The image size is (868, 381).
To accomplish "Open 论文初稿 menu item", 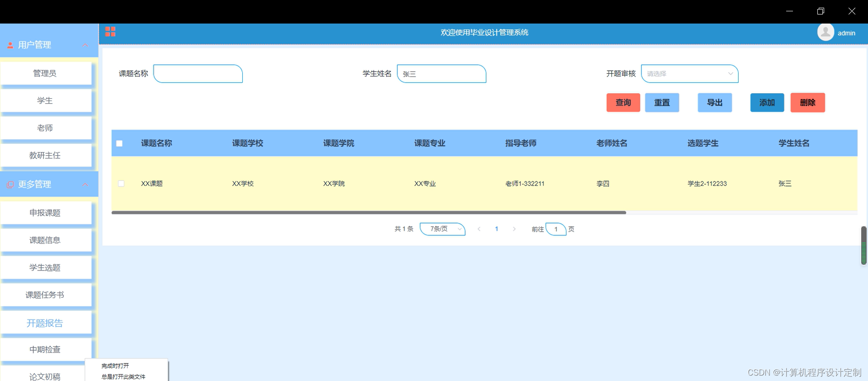I will tap(46, 376).
